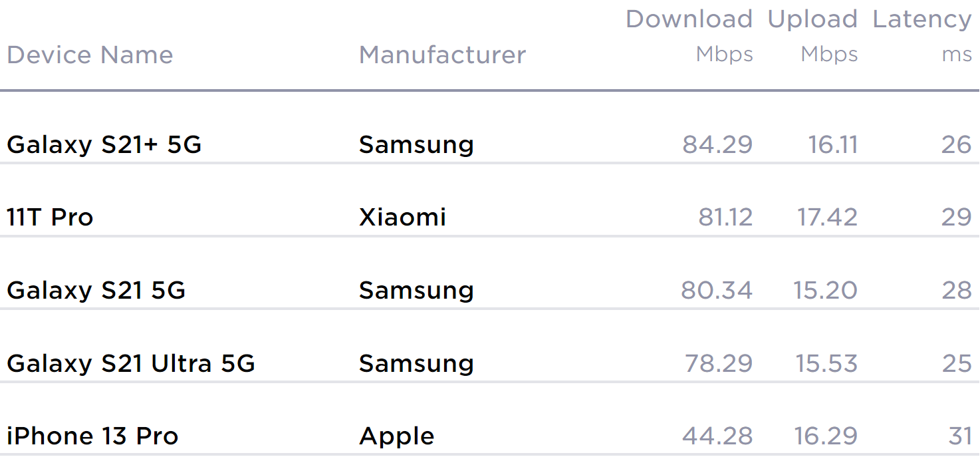Select the Galaxy S21+ 5G device name
This screenshot has height=459, width=980.
tap(104, 144)
